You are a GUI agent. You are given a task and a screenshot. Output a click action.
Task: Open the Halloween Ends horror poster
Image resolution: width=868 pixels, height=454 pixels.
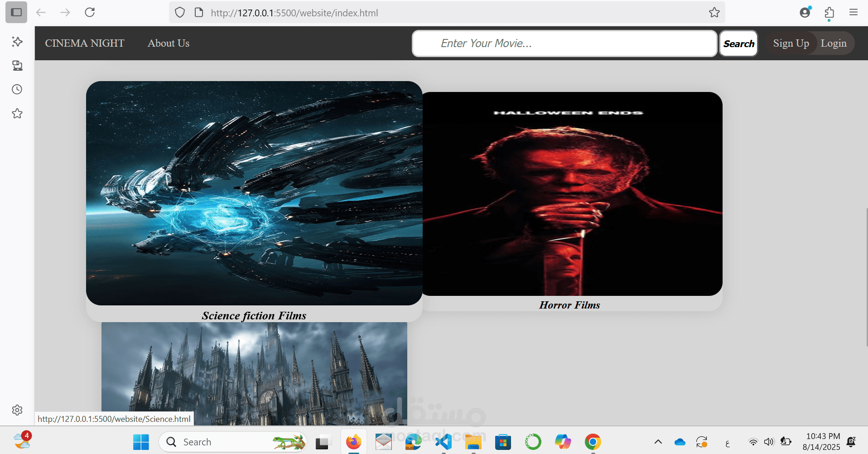coord(572,194)
